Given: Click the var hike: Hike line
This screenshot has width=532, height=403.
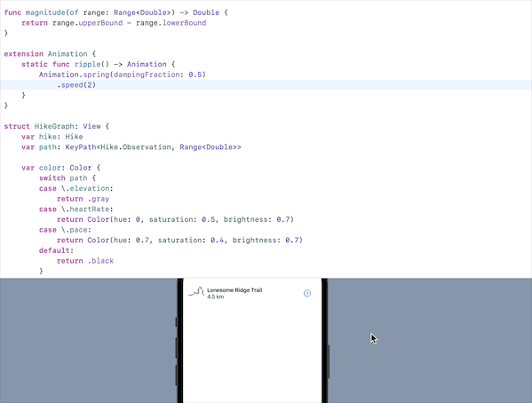Looking at the screenshot, I should tap(52, 137).
